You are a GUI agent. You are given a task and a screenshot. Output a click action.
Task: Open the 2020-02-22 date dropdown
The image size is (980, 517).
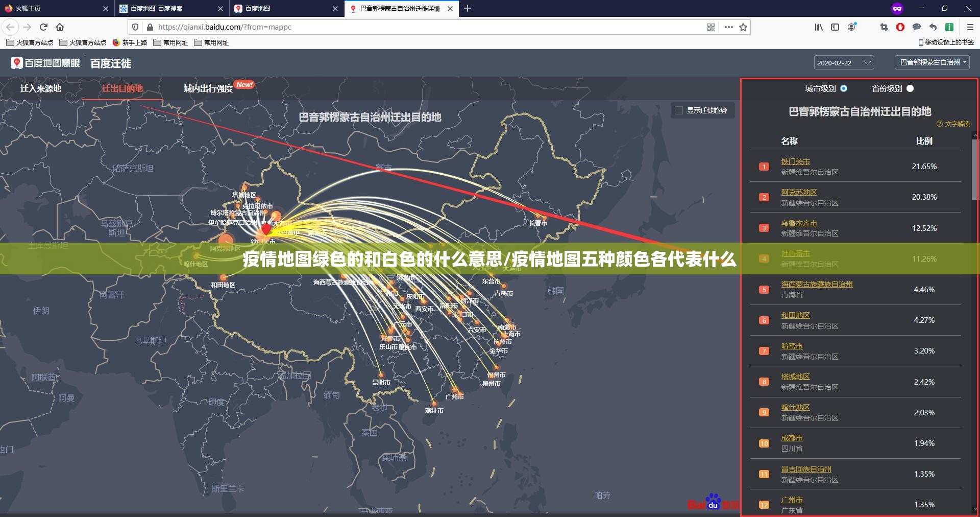[x=843, y=62]
